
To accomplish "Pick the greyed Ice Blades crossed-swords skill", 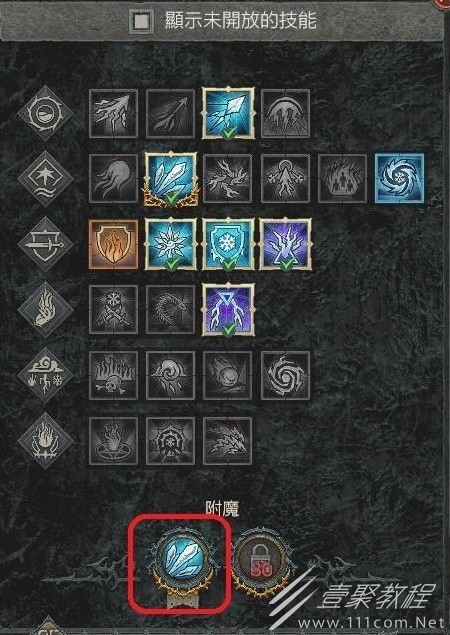I will point(113,309).
